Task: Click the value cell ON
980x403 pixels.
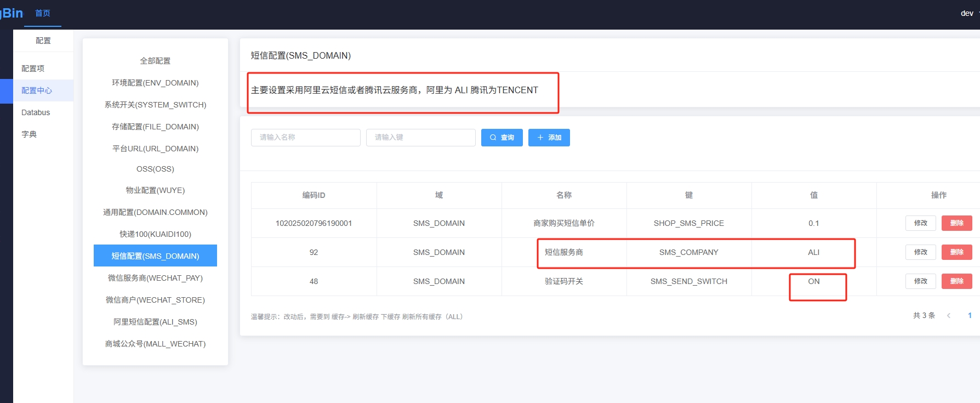Action: coord(814,281)
